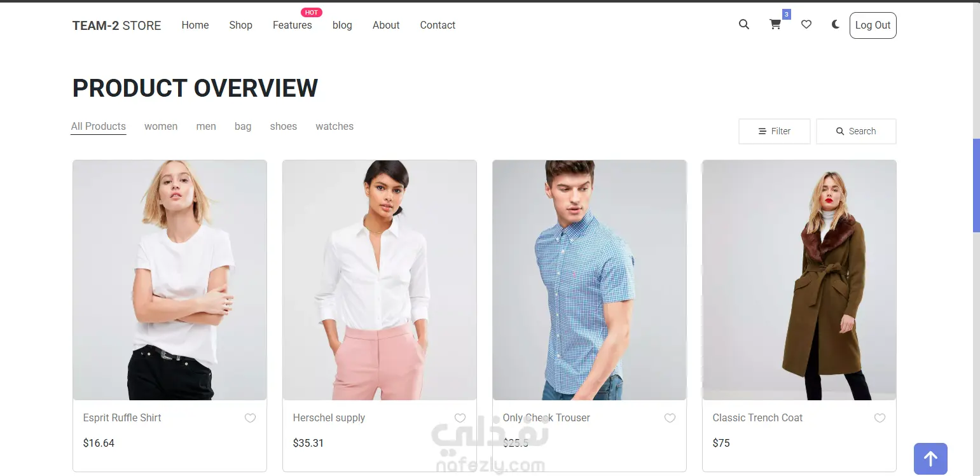Favorite the Esprit Ruffle Shirt heart
This screenshot has width=980, height=476.
[x=251, y=418]
